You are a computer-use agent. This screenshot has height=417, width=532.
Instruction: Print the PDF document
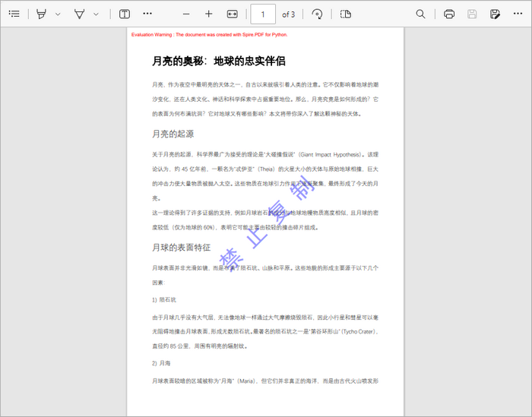click(449, 14)
